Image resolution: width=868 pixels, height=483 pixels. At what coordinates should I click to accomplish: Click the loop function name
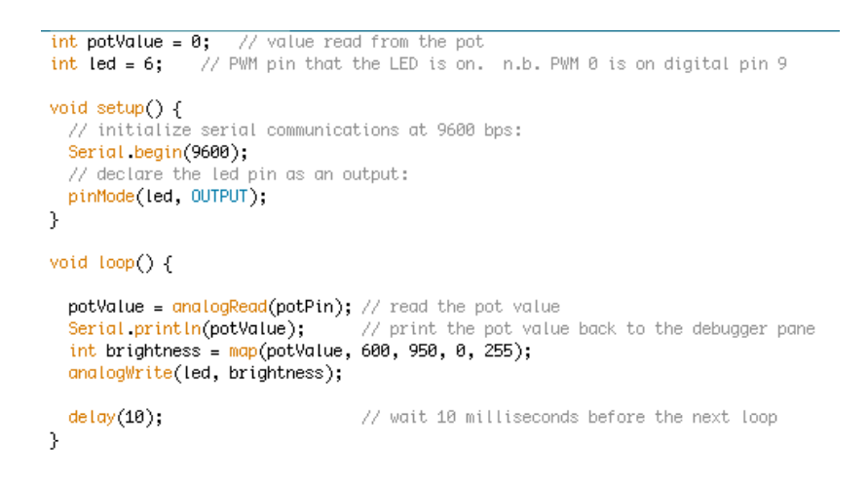(116, 262)
